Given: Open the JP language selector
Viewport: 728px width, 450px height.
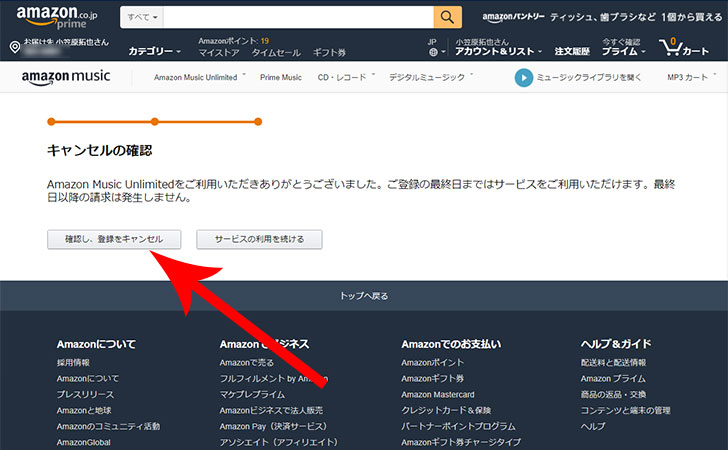Looking at the screenshot, I should [x=436, y=47].
